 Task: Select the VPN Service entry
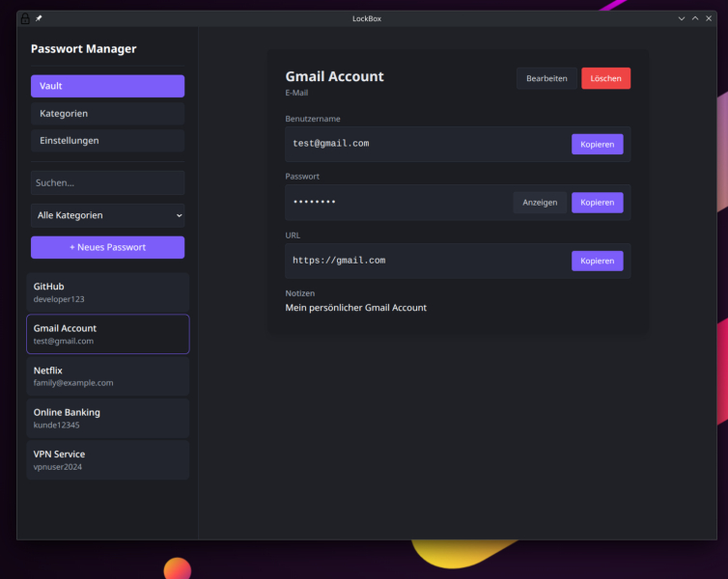(107, 460)
